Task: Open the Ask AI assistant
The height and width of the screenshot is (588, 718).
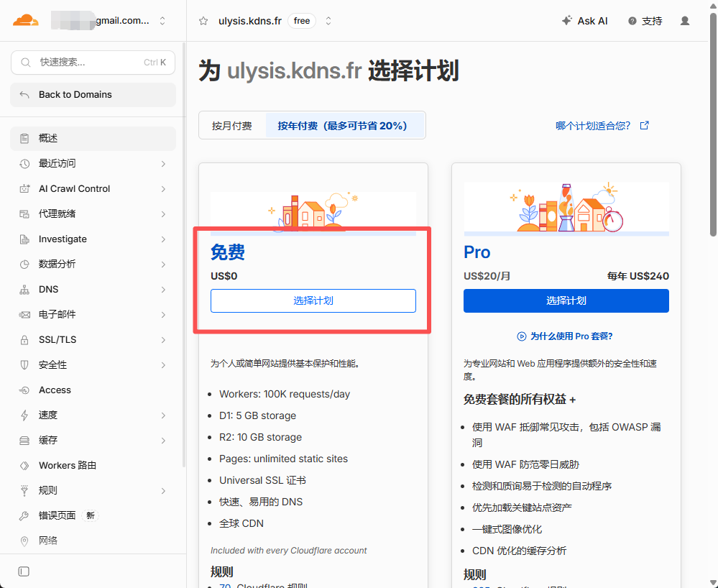Action: click(x=585, y=21)
